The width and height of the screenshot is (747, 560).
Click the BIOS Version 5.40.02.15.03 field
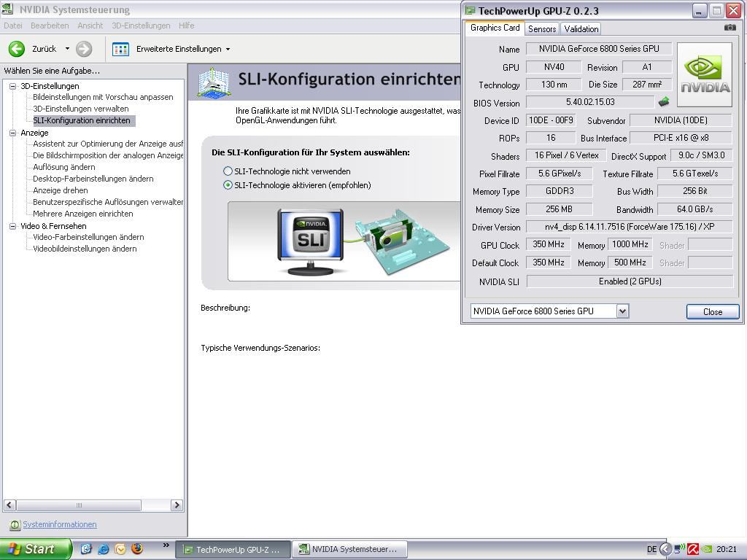590,102
